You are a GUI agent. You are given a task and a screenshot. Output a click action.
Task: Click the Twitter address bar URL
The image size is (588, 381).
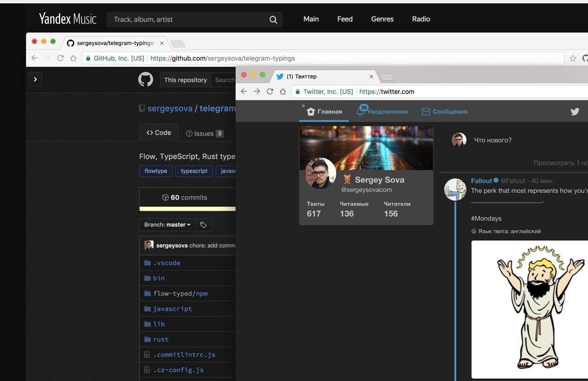[387, 91]
